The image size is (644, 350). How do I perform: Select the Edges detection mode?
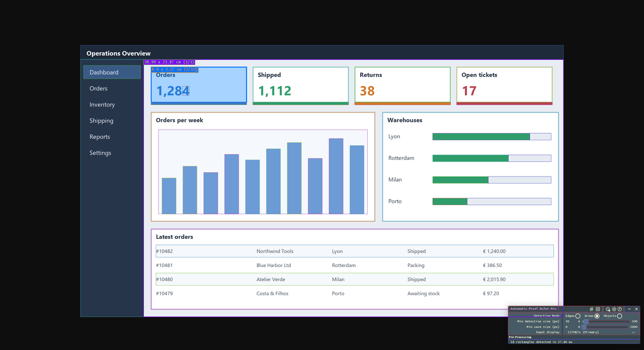[578, 316]
